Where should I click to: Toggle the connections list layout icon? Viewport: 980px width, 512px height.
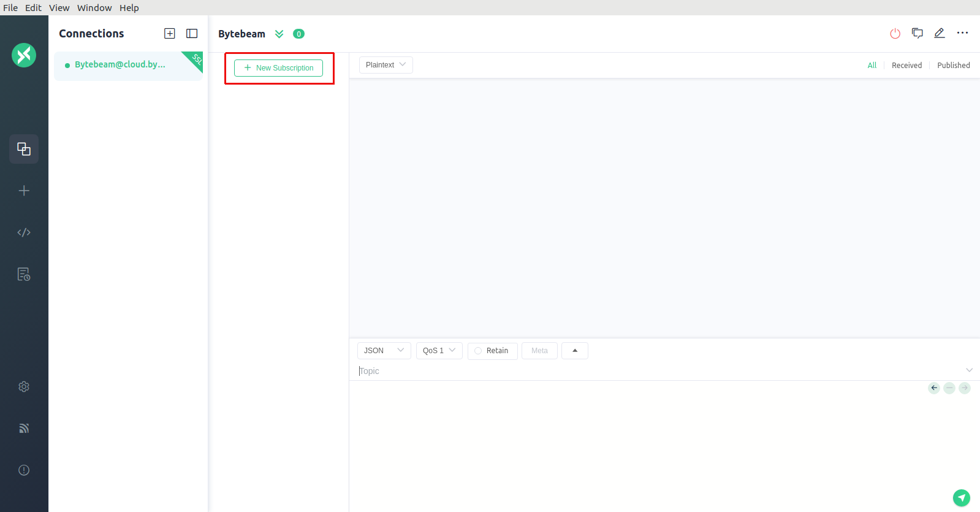[x=192, y=34]
